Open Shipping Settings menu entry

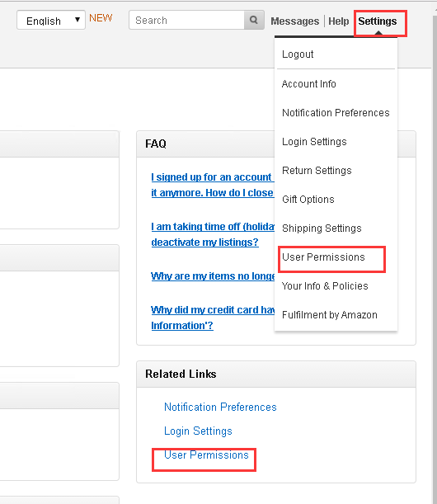coord(322,228)
